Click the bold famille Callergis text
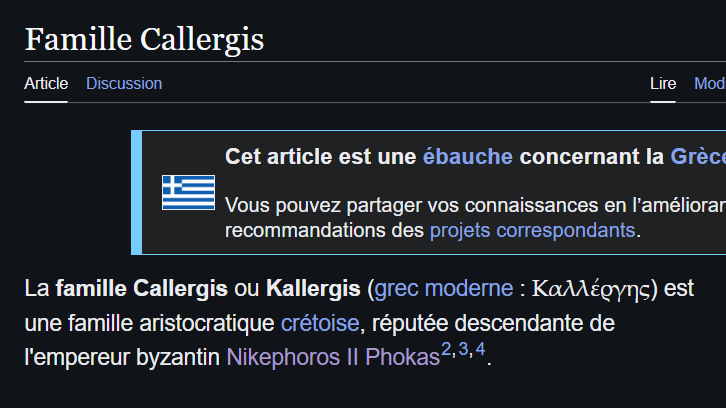The height and width of the screenshot is (408, 726). tap(141, 289)
